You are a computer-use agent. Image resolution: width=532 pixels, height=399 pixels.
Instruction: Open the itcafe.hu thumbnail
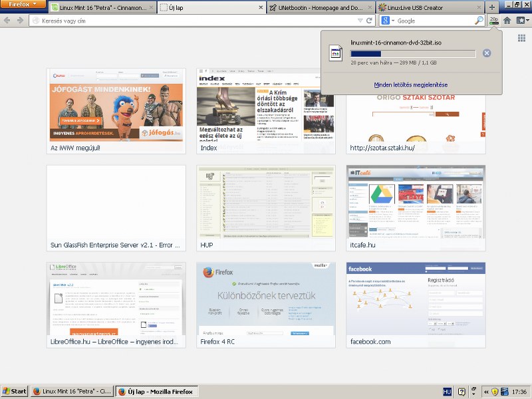[416, 208]
